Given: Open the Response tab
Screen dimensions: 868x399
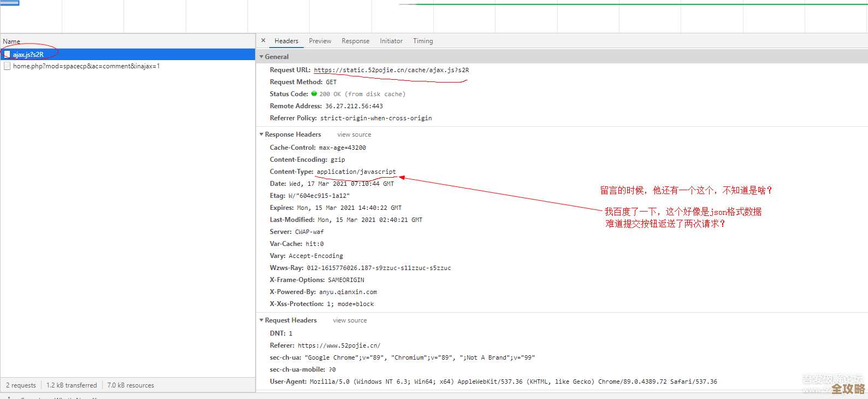Looking at the screenshot, I should tap(356, 41).
